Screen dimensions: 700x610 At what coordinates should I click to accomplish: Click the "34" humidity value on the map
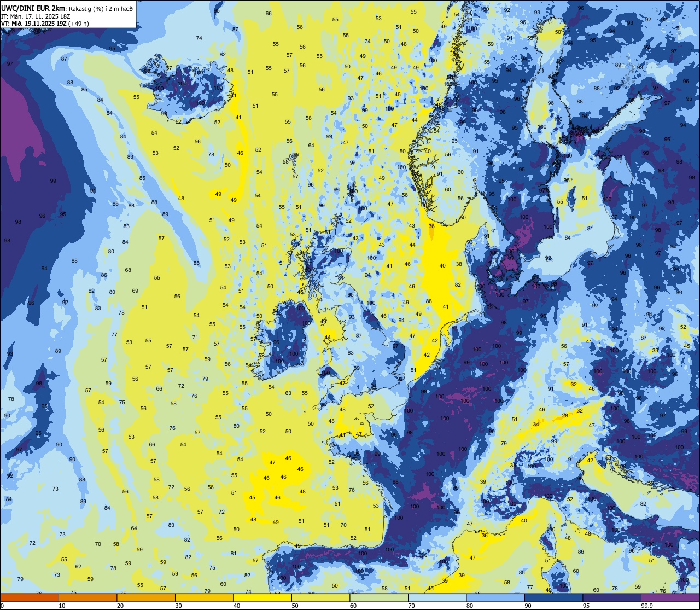pos(536,424)
